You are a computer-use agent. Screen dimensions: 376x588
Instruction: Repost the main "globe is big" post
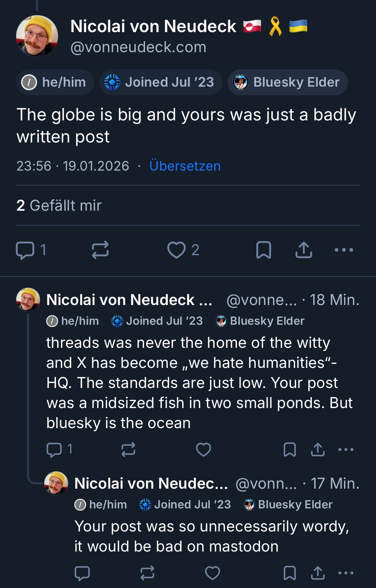tap(100, 250)
